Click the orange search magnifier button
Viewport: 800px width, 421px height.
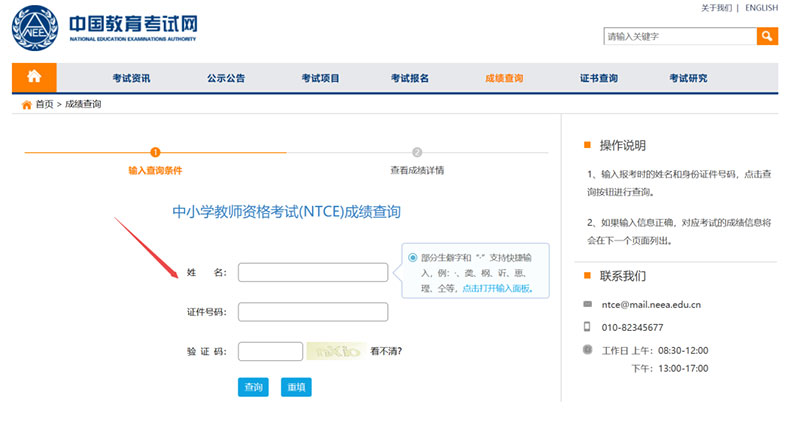tap(767, 37)
